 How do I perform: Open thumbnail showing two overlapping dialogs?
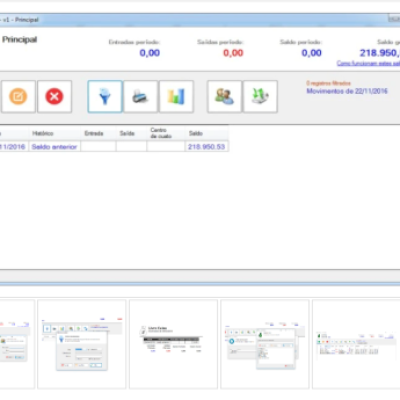(265, 344)
